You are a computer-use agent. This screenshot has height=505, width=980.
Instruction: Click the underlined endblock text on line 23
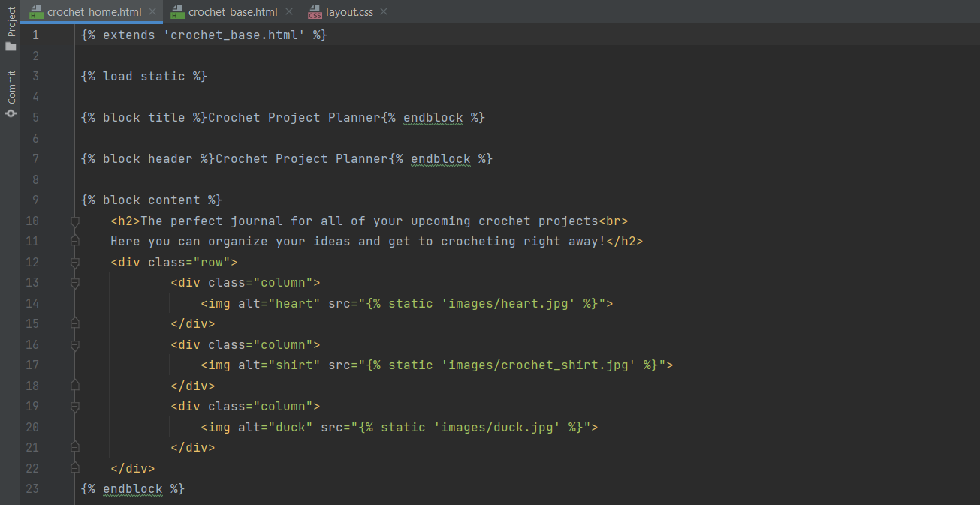tap(132, 488)
